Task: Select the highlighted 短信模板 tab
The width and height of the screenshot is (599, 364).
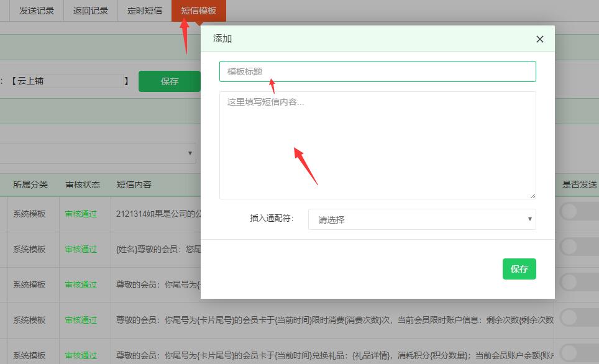Action: click(x=198, y=10)
